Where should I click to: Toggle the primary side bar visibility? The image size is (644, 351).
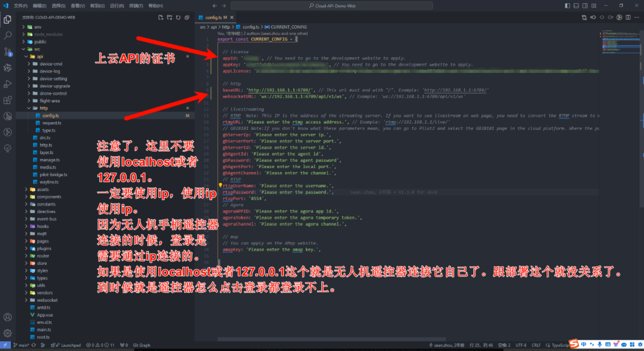567,6
